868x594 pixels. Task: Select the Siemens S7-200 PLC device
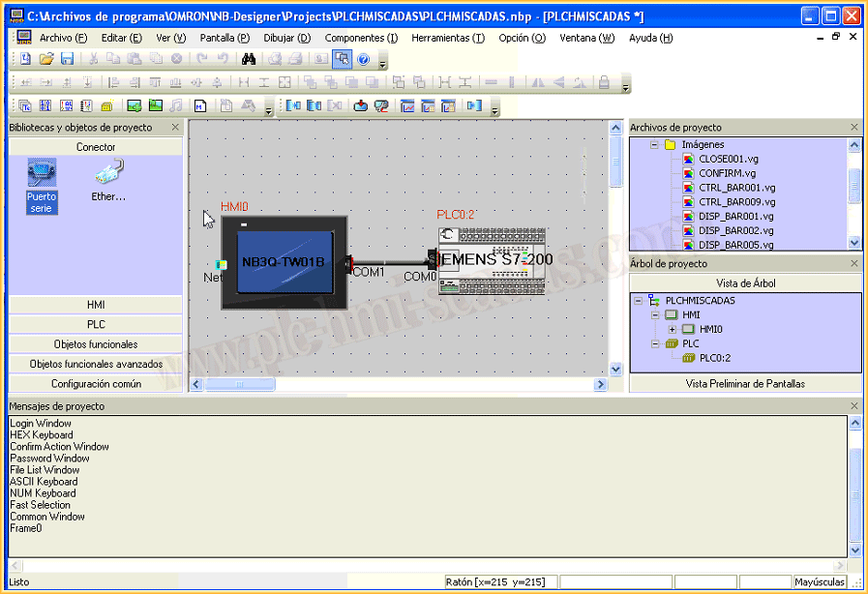click(492, 261)
